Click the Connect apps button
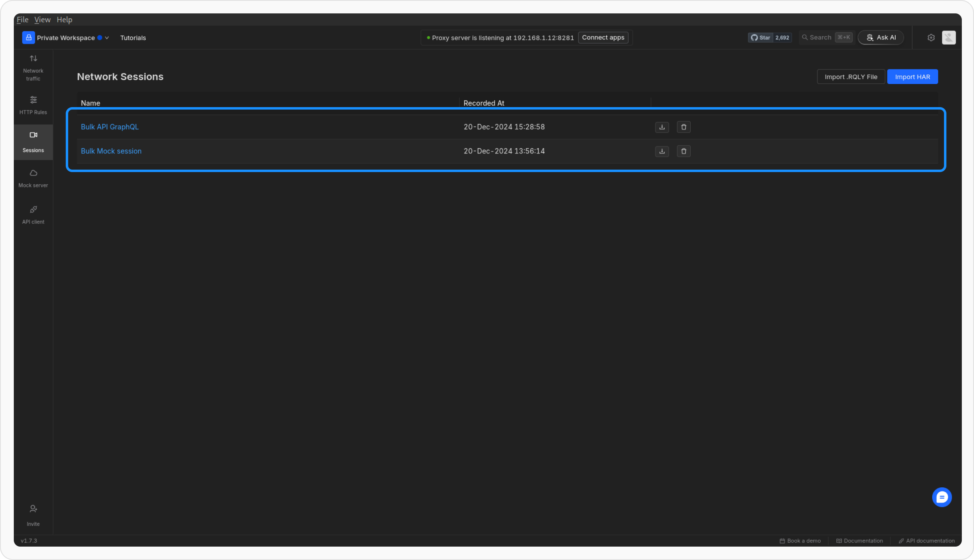The image size is (974, 560). [603, 37]
